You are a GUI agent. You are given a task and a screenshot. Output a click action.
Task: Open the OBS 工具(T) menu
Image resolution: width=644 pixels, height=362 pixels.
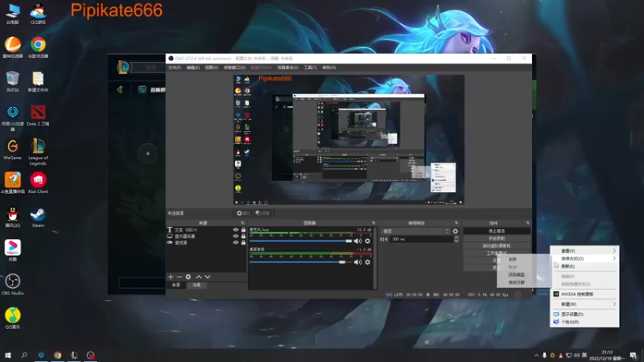click(310, 68)
